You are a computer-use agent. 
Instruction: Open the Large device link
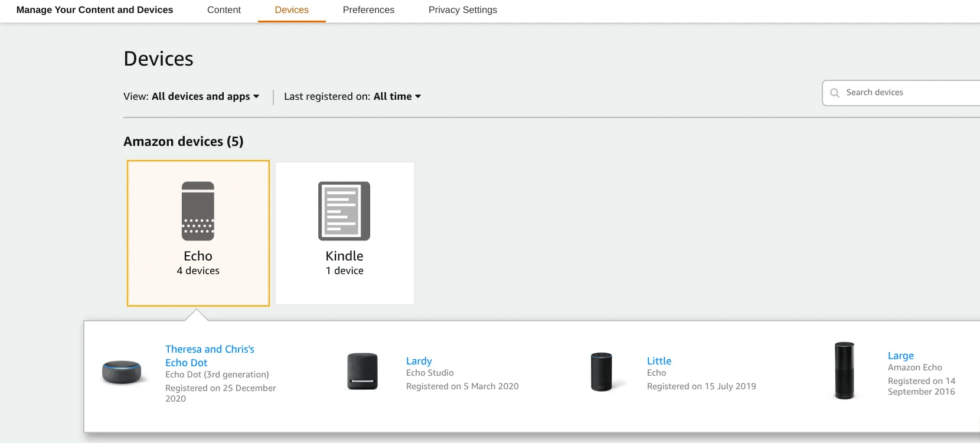(x=901, y=356)
